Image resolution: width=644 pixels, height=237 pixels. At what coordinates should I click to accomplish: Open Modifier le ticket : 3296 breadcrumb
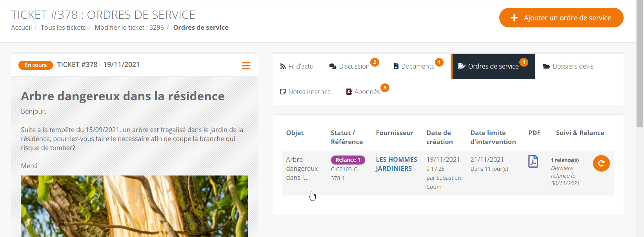[129, 27]
